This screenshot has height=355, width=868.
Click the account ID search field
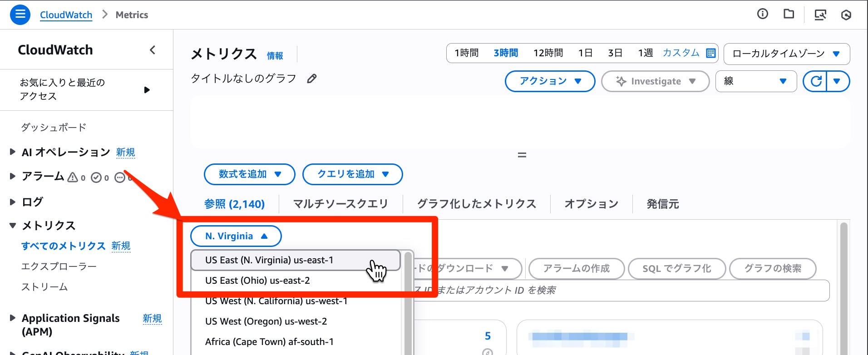point(621,290)
